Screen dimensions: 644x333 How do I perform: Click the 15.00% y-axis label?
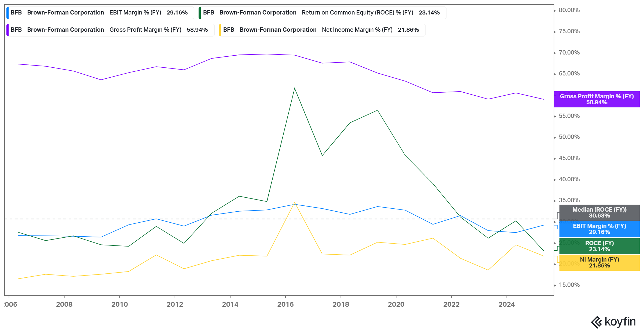[569, 285]
